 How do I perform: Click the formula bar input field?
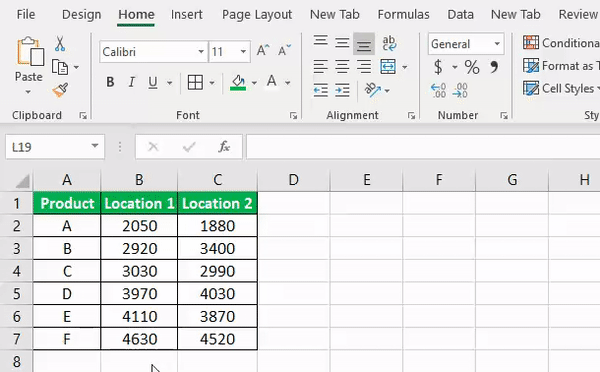[x=423, y=147]
